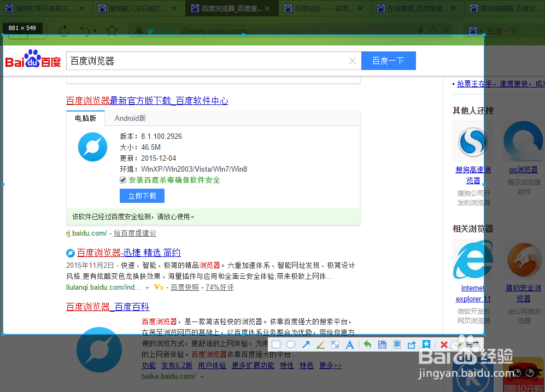Close the 百度浏览器_百度搜 tab
The height and width of the screenshot is (392, 545).
tap(267, 8)
